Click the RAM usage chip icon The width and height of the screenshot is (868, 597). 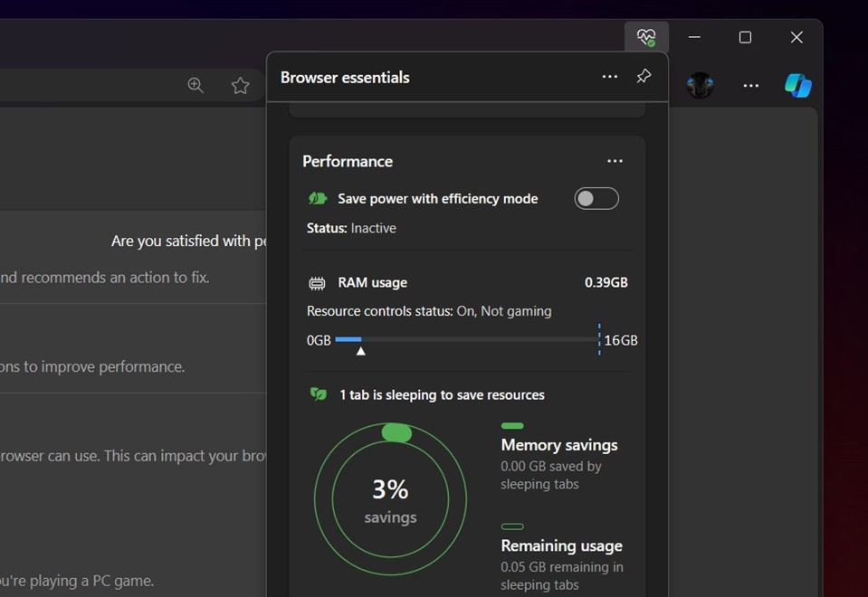coord(317,283)
